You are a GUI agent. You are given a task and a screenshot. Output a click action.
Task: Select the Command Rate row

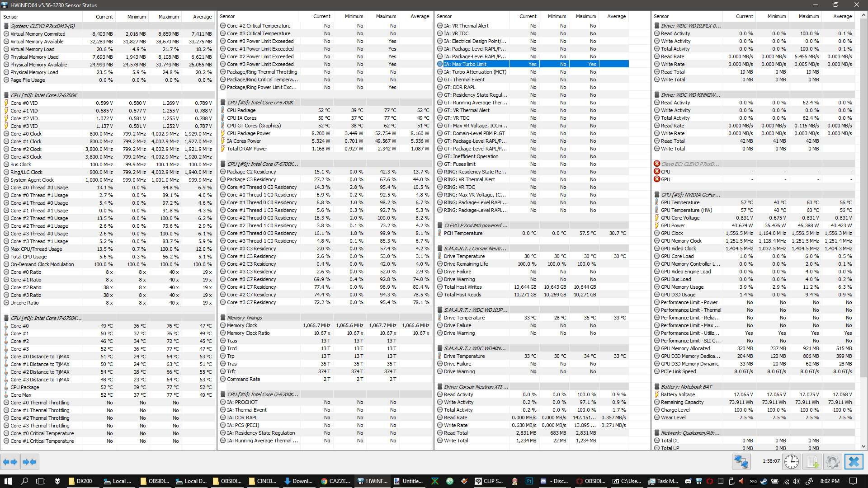[x=325, y=379]
